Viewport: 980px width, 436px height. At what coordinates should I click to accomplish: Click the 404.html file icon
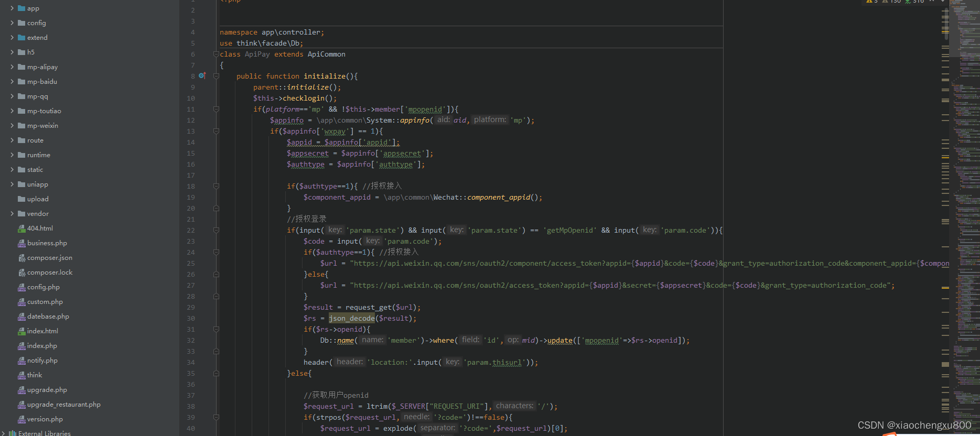[21, 228]
